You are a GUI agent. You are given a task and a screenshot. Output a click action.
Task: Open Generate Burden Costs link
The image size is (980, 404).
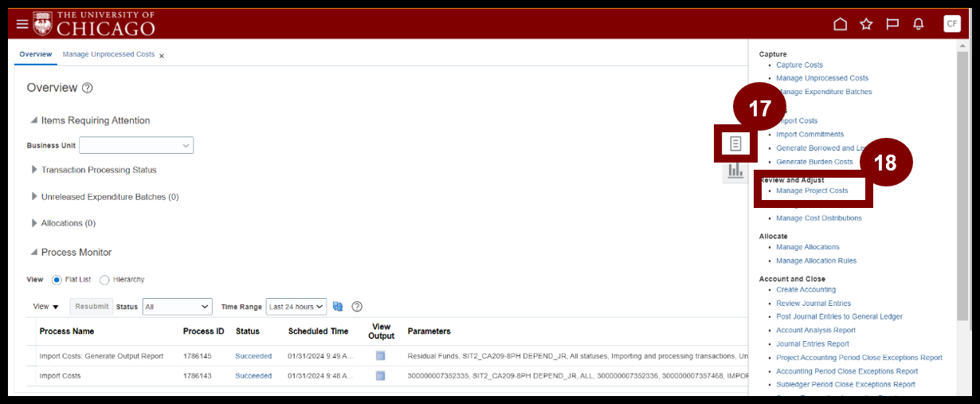pos(814,162)
